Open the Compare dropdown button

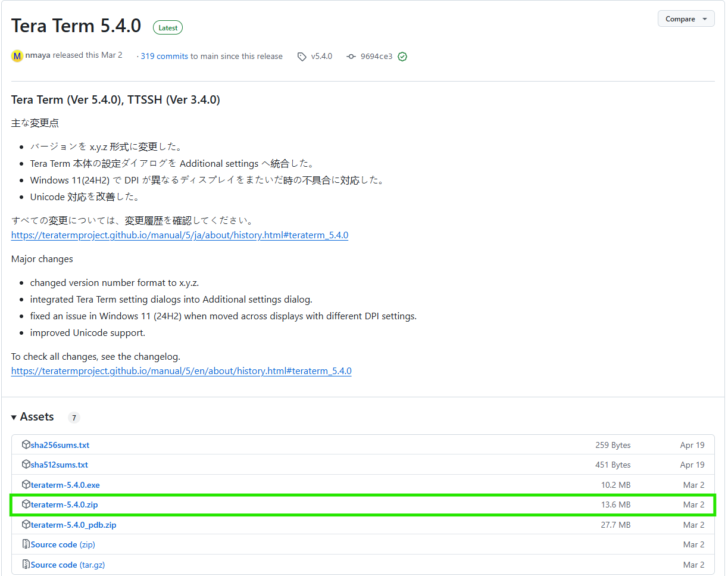click(686, 19)
